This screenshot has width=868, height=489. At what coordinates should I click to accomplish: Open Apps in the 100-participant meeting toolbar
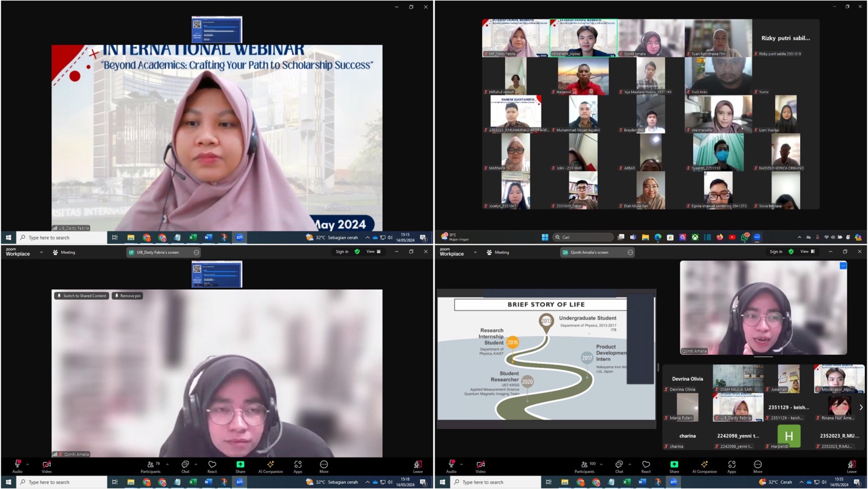click(x=731, y=466)
